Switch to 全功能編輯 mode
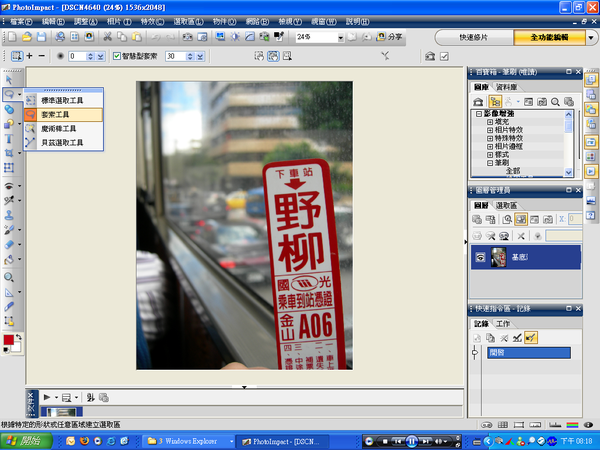The width and height of the screenshot is (600, 450). coord(549,38)
